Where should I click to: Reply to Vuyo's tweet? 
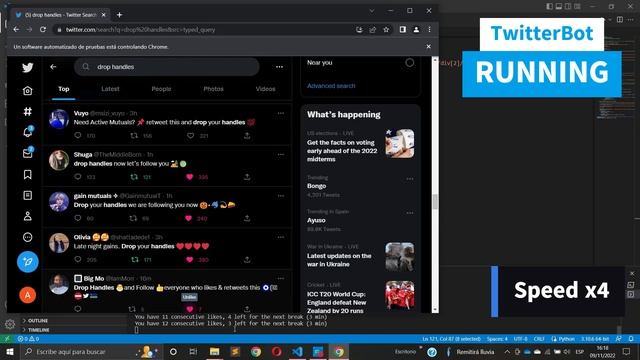coord(78,136)
